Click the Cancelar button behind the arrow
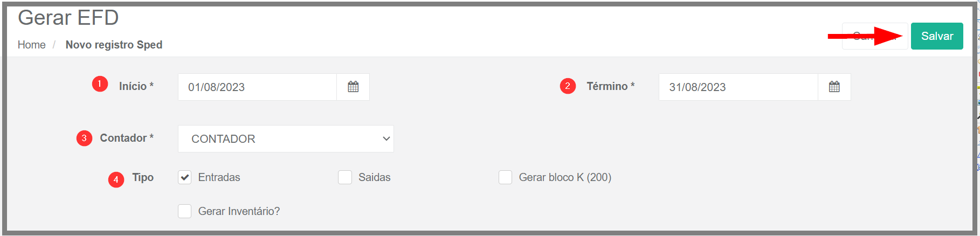Image resolution: width=980 pixels, height=236 pixels. coord(875,36)
